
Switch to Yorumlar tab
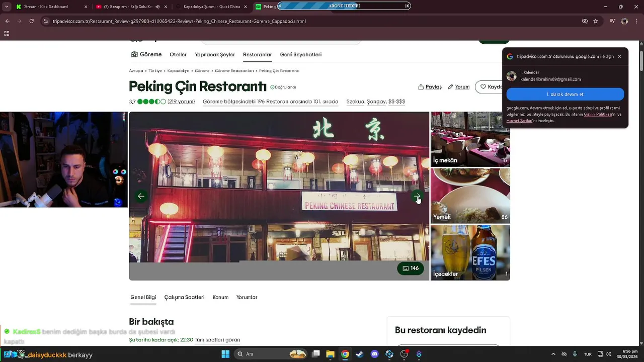click(x=247, y=297)
